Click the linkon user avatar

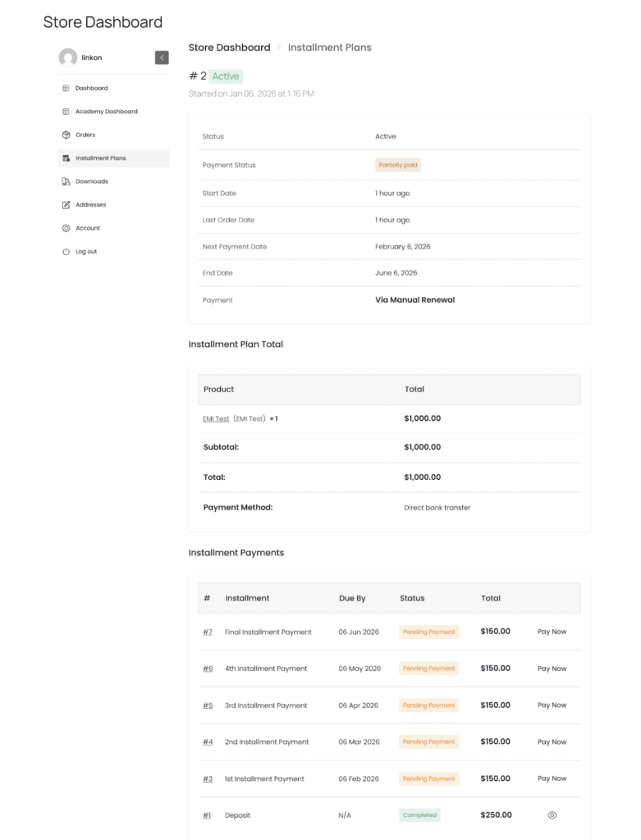(x=68, y=57)
